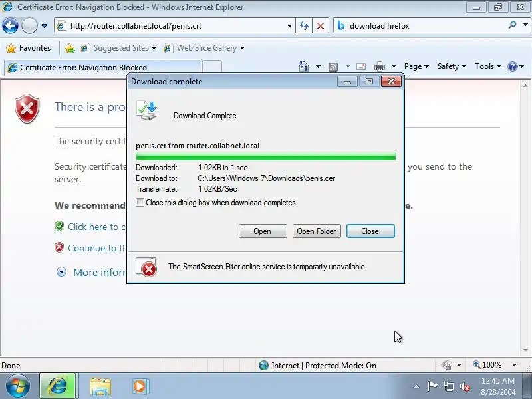Open the Safety menu
This screenshot has width=532, height=399.
[452, 66]
